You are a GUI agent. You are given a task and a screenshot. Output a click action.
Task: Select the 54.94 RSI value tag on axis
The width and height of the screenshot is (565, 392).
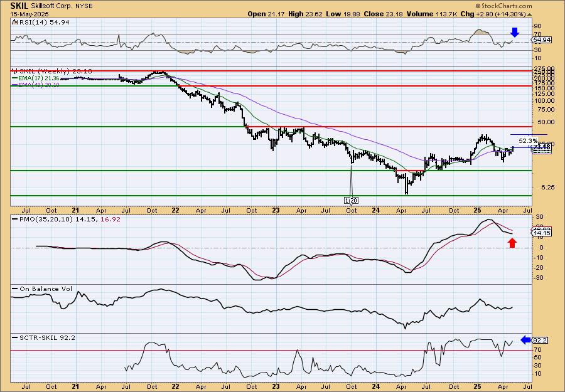point(542,40)
